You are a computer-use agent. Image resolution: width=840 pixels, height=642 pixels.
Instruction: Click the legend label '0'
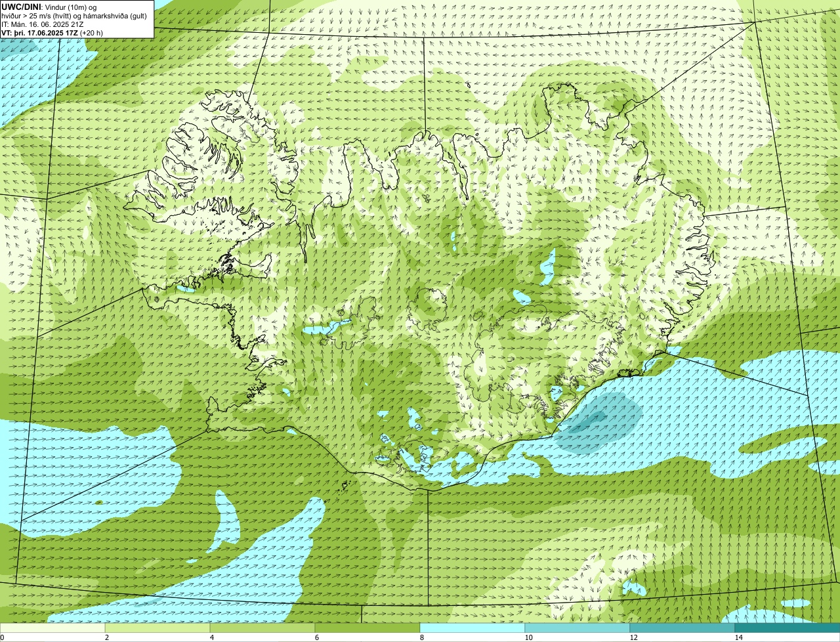point(3,637)
